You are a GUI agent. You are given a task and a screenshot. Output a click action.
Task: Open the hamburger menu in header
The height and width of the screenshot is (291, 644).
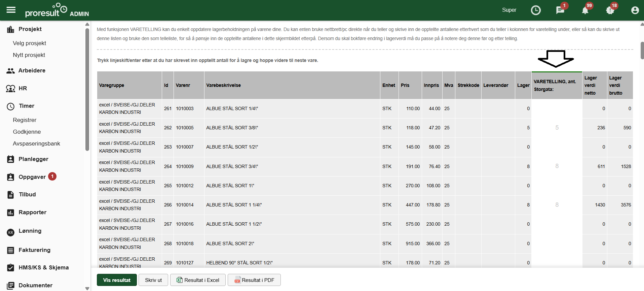coord(11,10)
